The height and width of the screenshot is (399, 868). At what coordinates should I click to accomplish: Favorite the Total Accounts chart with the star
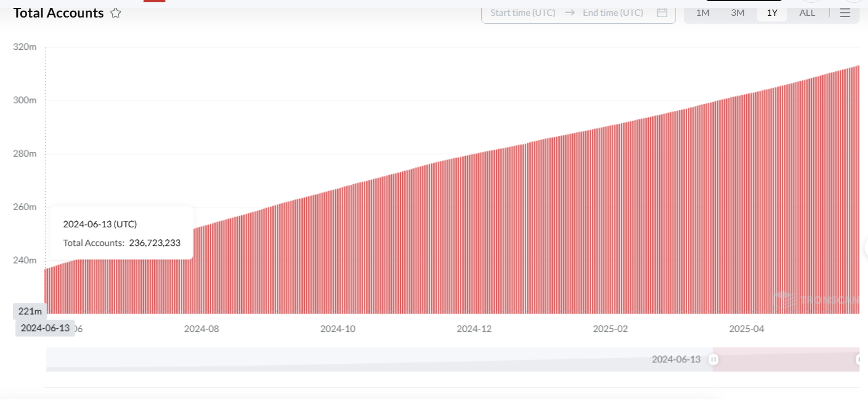(116, 13)
